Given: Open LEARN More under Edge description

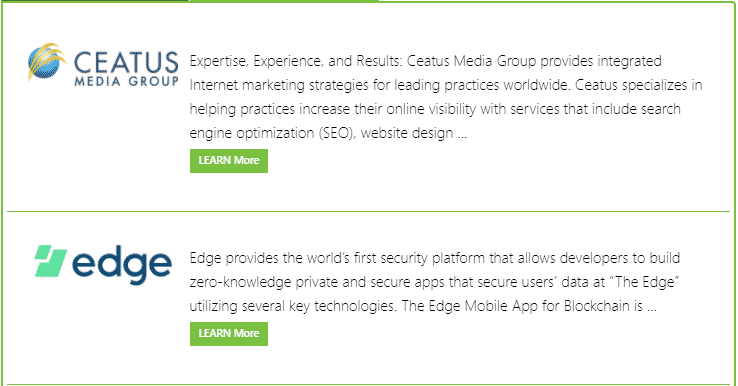Looking at the screenshot, I should [x=229, y=334].
